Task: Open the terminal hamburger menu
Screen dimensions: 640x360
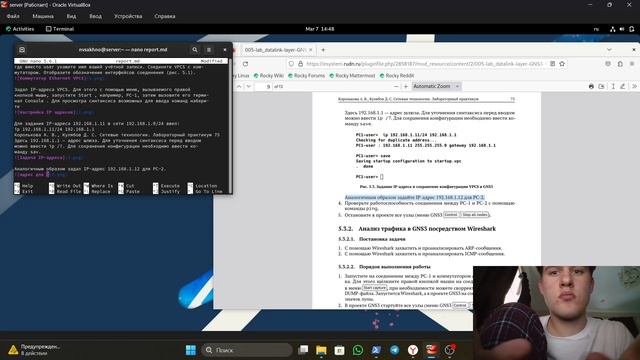Action: (209, 50)
